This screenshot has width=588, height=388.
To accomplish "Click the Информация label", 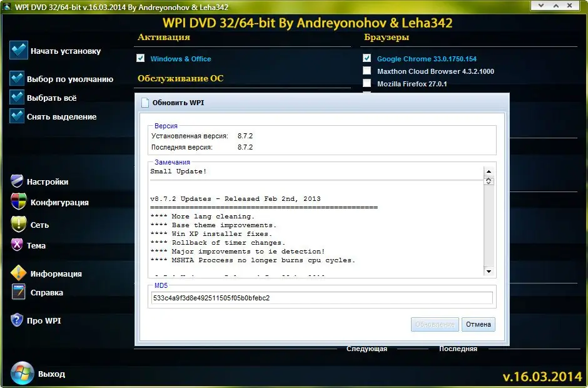I will tap(56, 273).
